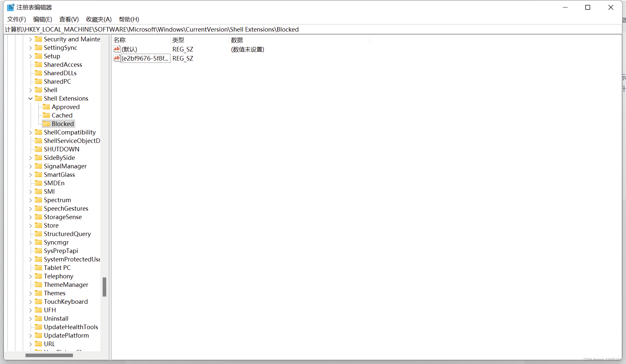This screenshot has width=626, height=364.
Task: Open the 查看(V) view menu
Action: pyautogui.click(x=69, y=19)
